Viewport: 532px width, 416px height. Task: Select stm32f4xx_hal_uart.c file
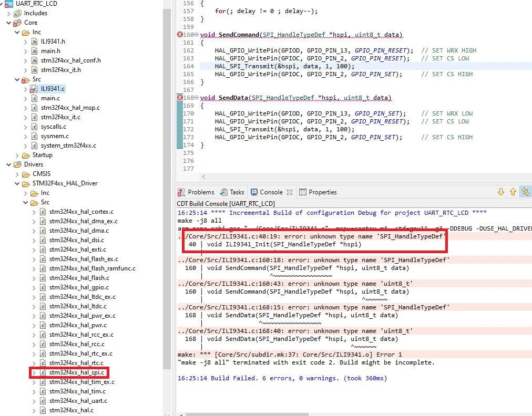click(78, 401)
